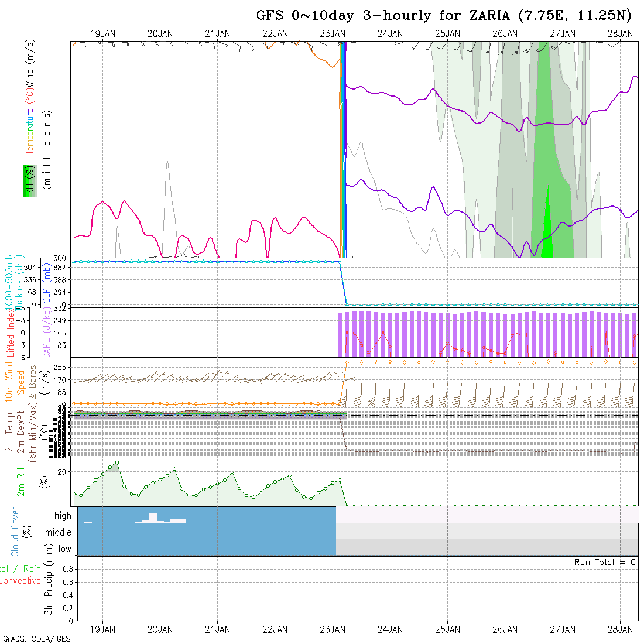Click the red 'Convective' precipitation legend label

click(x=20, y=581)
